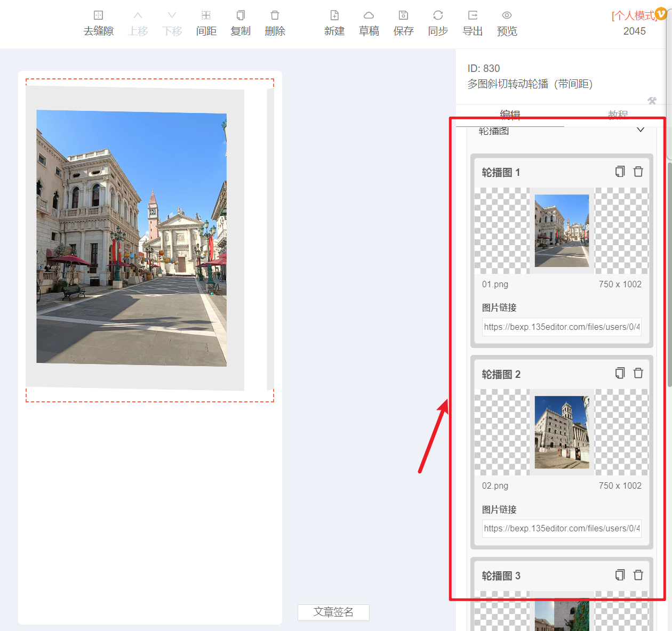The image size is (672, 631).
Task: Delete 轮播图 3 with its trash icon
Action: click(638, 575)
